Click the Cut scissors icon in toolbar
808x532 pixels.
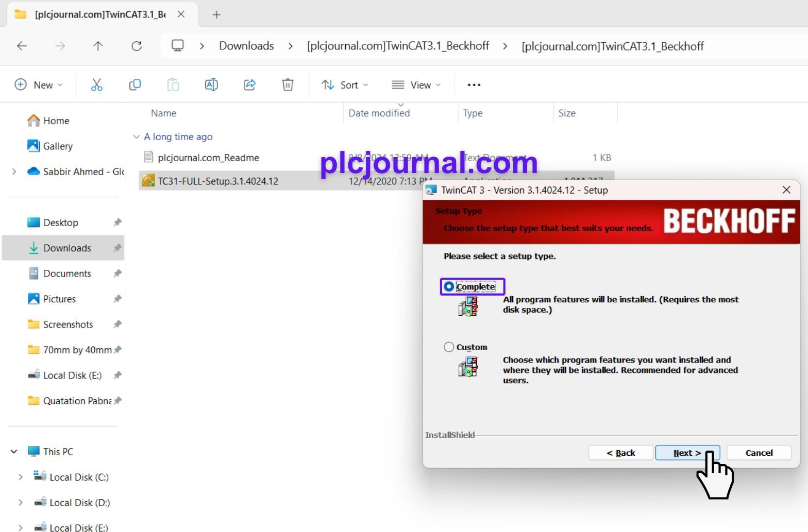[x=96, y=85]
